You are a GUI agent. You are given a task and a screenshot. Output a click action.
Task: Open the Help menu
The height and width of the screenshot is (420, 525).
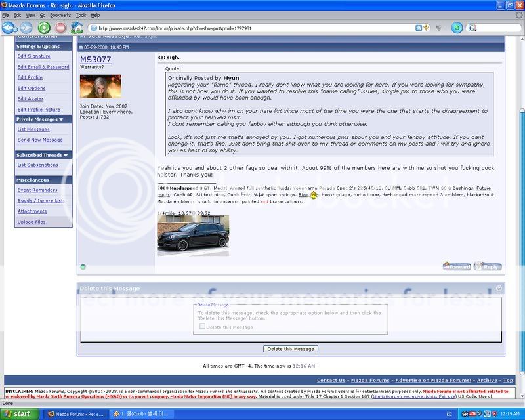pos(95,15)
